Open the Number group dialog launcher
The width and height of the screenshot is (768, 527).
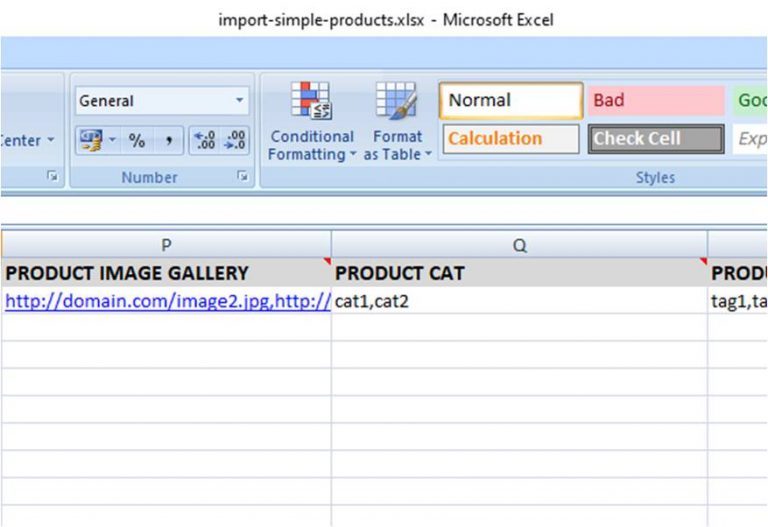click(242, 176)
